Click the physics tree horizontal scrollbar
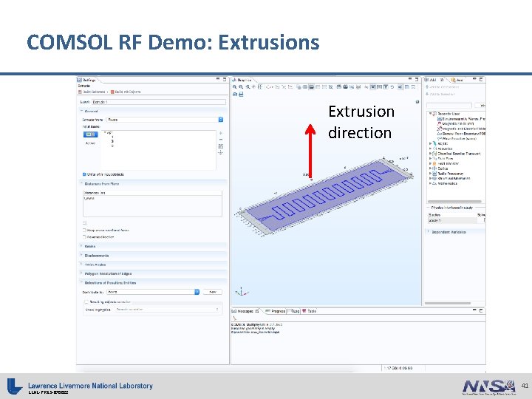Screen dimensions: 532x399 [x=454, y=202]
